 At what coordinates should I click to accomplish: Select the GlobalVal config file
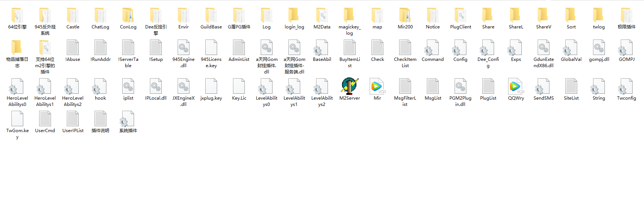pyautogui.click(x=571, y=48)
